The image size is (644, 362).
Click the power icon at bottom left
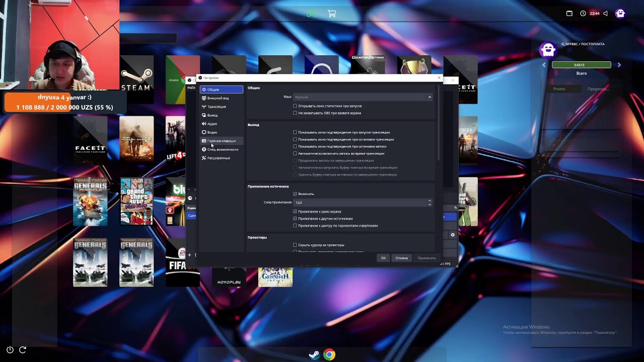(x=10, y=349)
